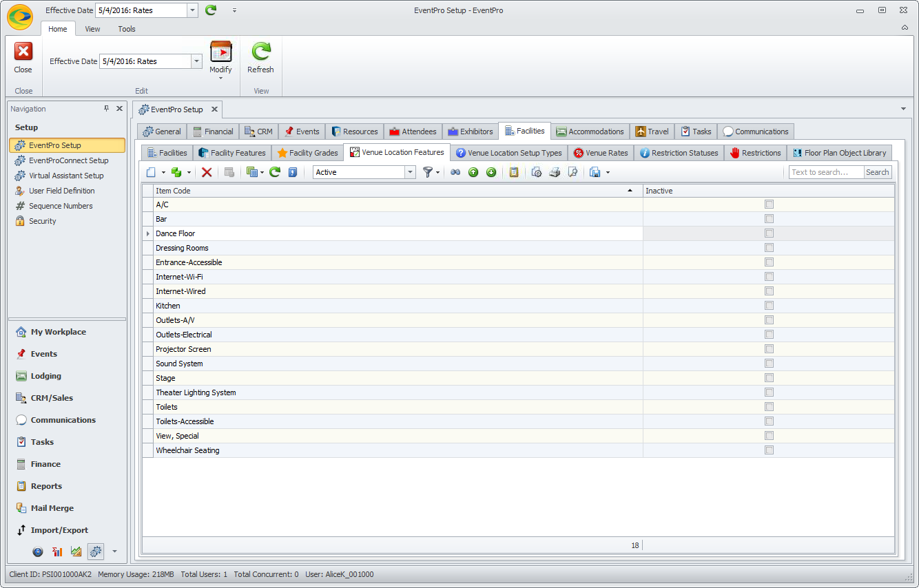Click the green refresh grid toolbar icon

(x=274, y=172)
